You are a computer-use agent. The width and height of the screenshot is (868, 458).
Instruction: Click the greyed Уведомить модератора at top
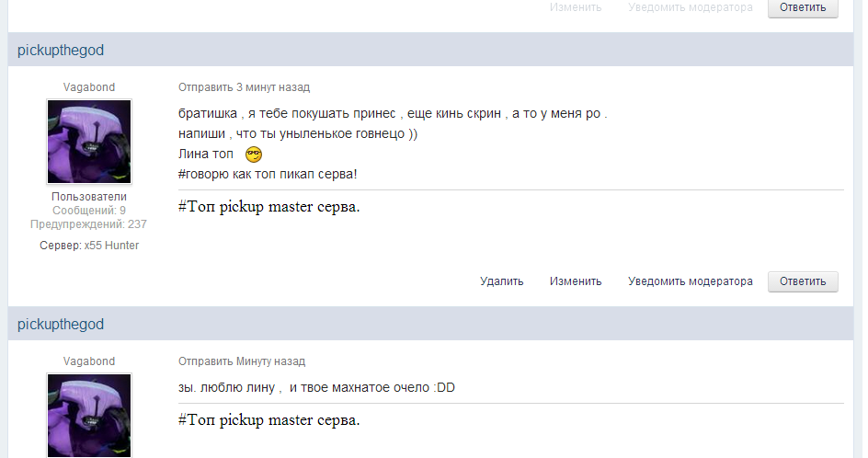click(x=691, y=7)
